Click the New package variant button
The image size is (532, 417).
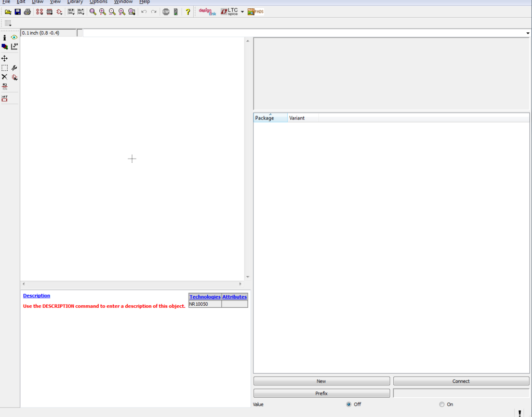pos(321,381)
